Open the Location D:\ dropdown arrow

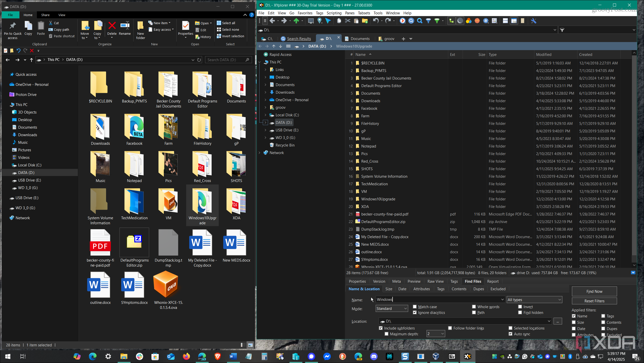click(x=549, y=321)
